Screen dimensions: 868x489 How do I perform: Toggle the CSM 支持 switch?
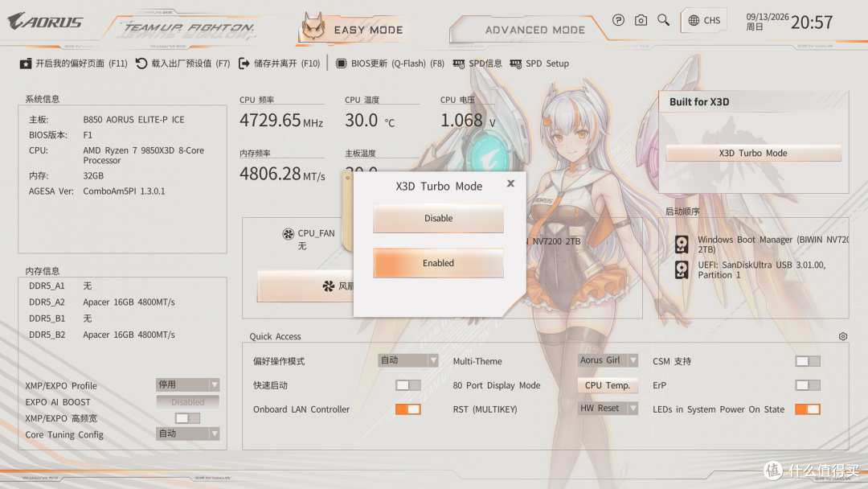pos(808,361)
